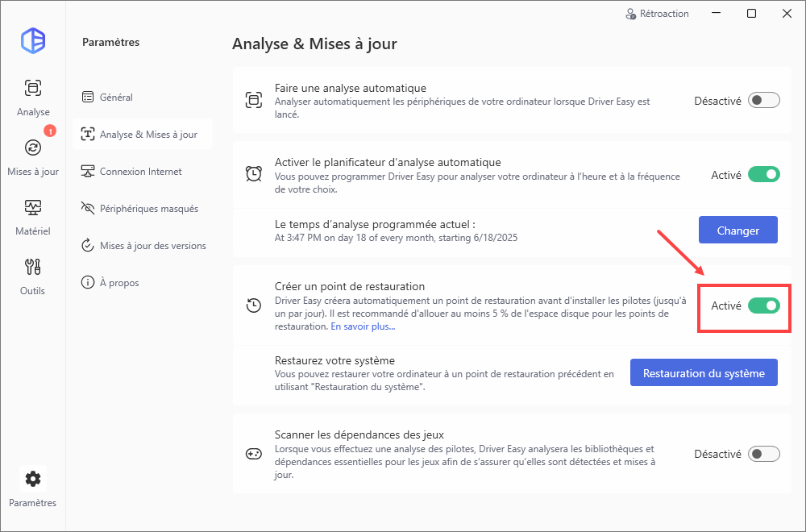Image resolution: width=806 pixels, height=532 pixels.
Task: Open the Matériel hardware section
Action: pyautogui.click(x=33, y=217)
